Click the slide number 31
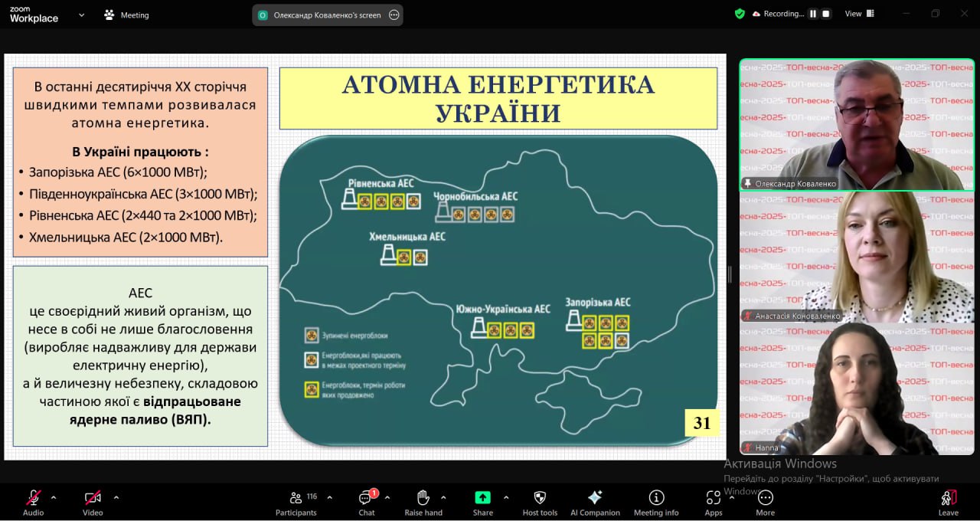 [x=701, y=423]
